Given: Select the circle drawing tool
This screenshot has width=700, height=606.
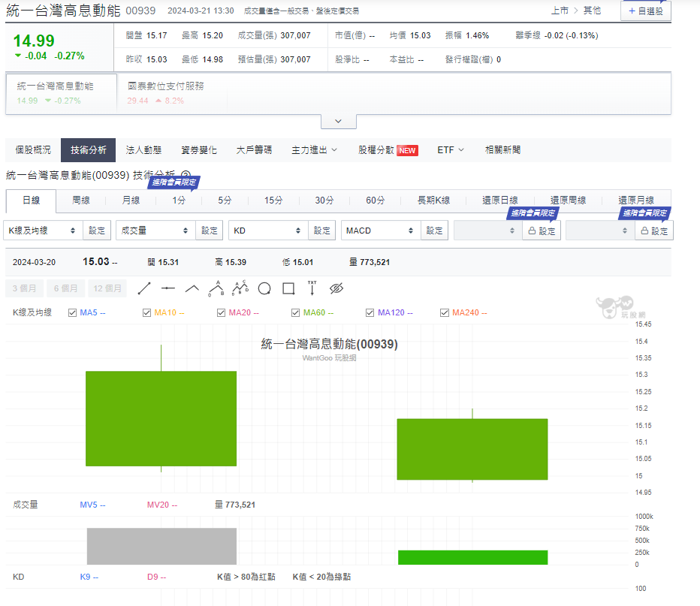Looking at the screenshot, I should (x=264, y=288).
